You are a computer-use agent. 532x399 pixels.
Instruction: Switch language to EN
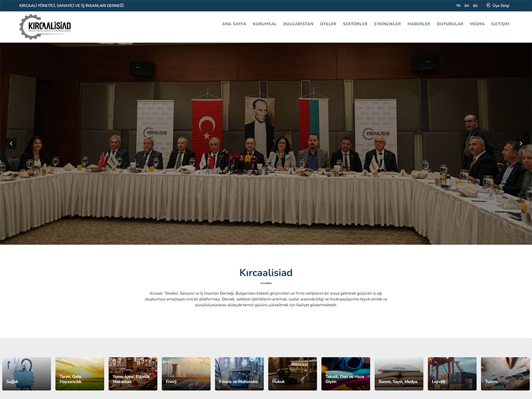(x=467, y=6)
